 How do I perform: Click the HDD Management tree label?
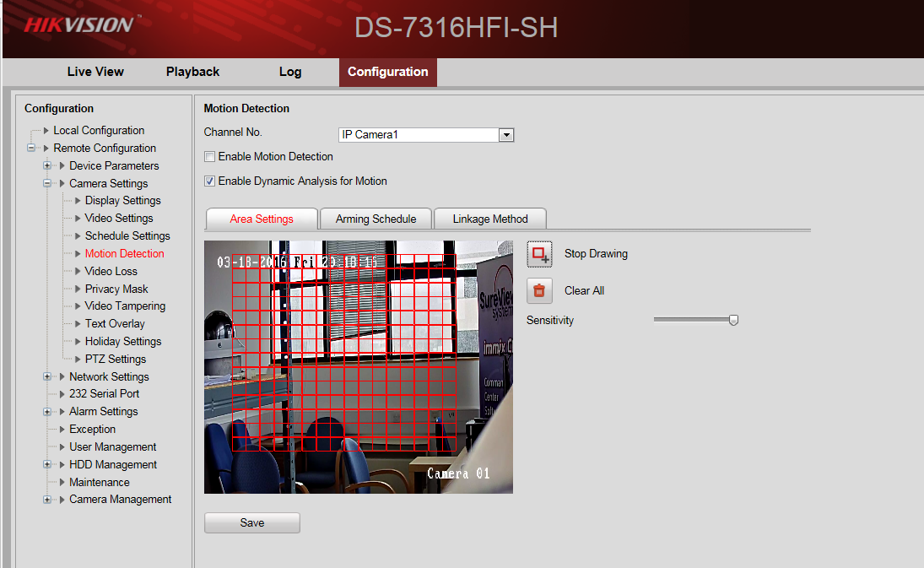click(x=112, y=464)
